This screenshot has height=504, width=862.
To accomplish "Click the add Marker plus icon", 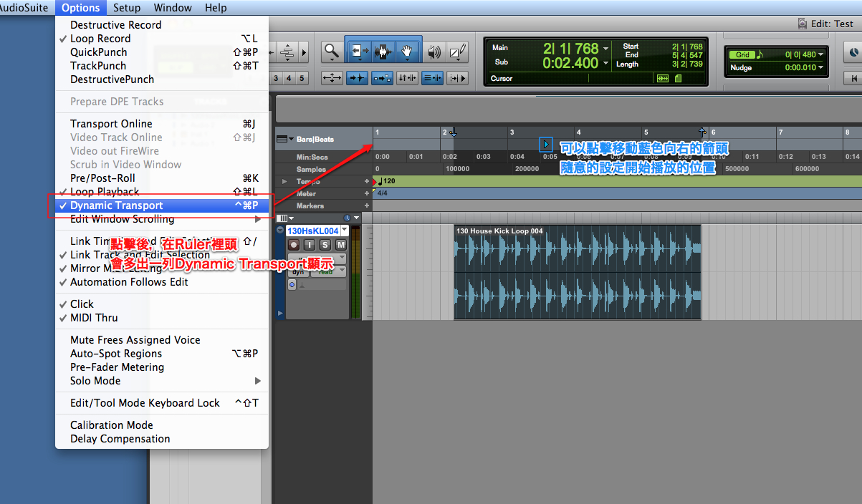I will (x=367, y=205).
